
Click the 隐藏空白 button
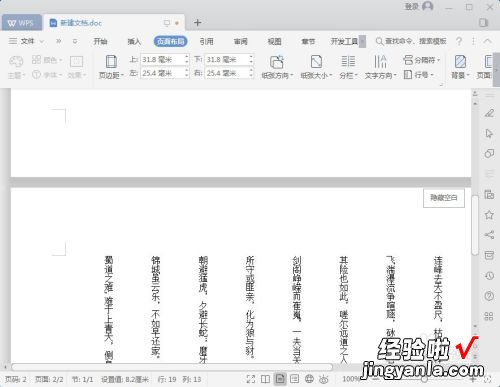click(x=444, y=198)
